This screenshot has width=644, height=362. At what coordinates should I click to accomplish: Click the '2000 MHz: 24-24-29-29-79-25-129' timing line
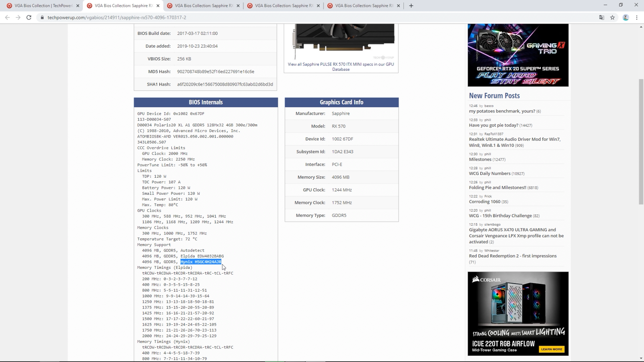coord(179,336)
